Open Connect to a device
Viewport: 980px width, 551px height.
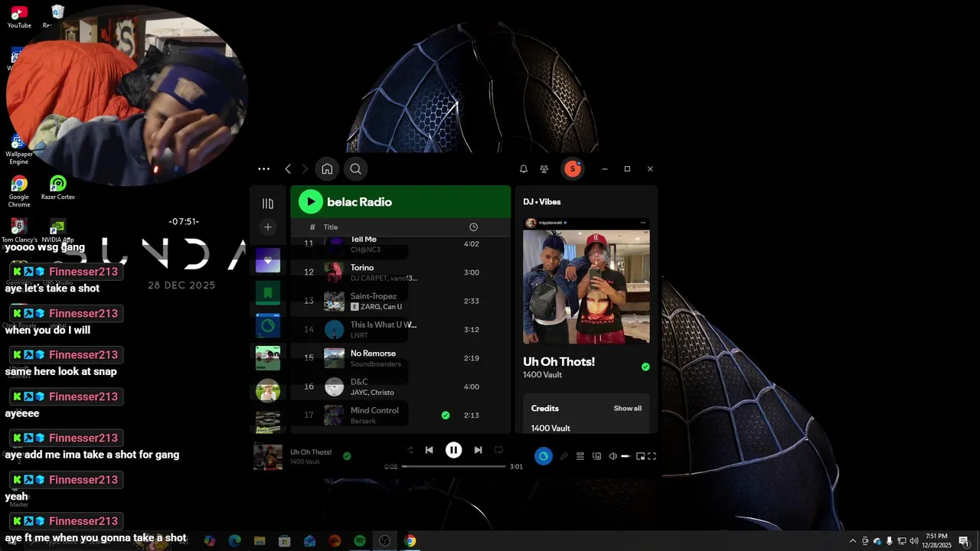(x=596, y=456)
